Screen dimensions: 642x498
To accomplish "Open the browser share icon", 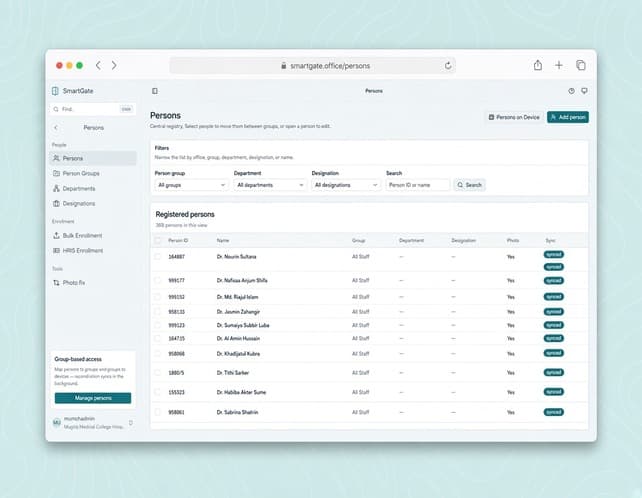I will point(538,65).
